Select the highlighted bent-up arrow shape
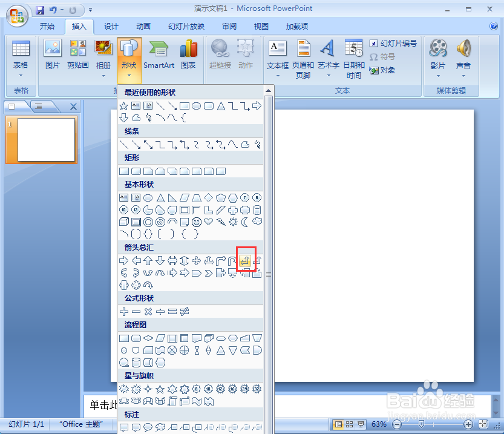The width and height of the screenshot is (504, 434). [x=245, y=261]
